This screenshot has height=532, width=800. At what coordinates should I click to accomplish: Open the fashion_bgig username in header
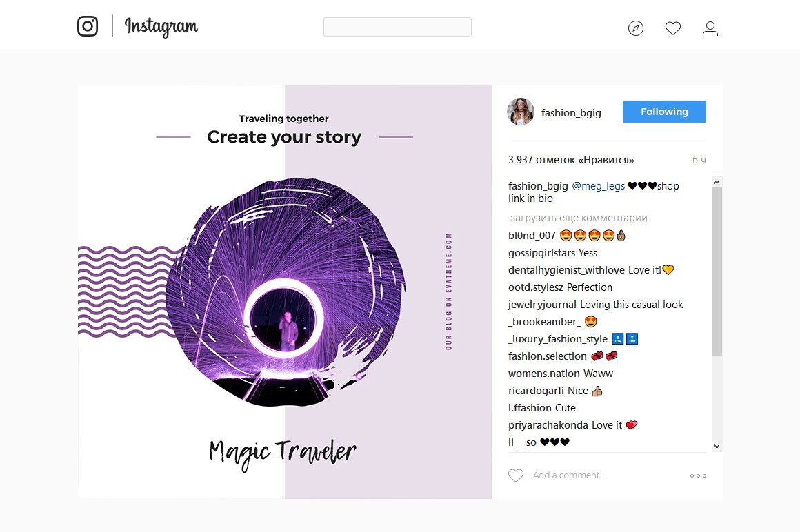(x=571, y=112)
